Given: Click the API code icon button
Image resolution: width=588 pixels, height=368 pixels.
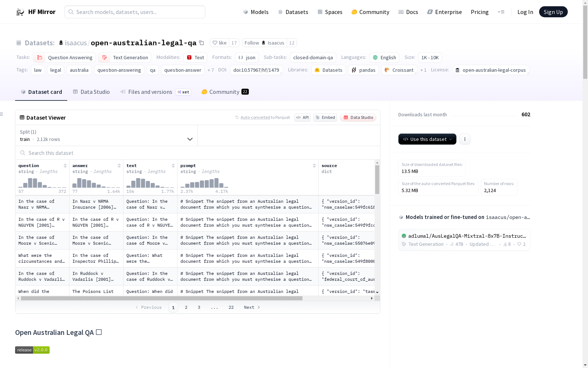Looking at the screenshot, I should [302, 117].
